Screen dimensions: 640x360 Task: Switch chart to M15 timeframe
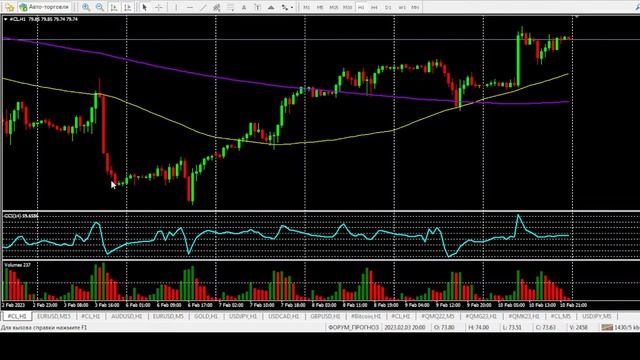(333, 7)
